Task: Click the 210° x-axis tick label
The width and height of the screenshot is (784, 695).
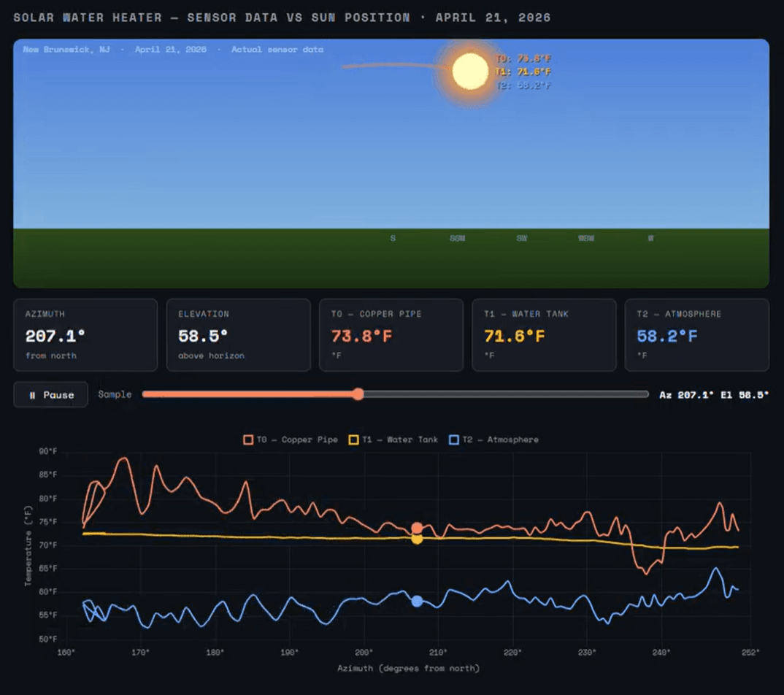Action: pyautogui.click(x=438, y=652)
